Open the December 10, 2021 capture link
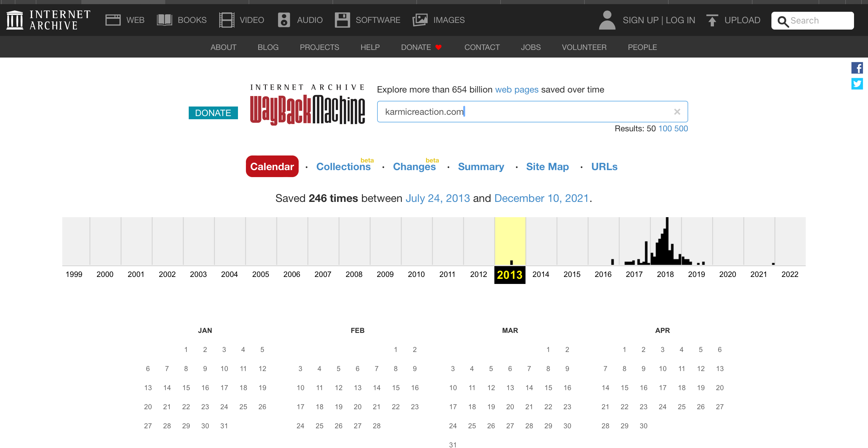Image resolution: width=868 pixels, height=448 pixels. coord(541,198)
